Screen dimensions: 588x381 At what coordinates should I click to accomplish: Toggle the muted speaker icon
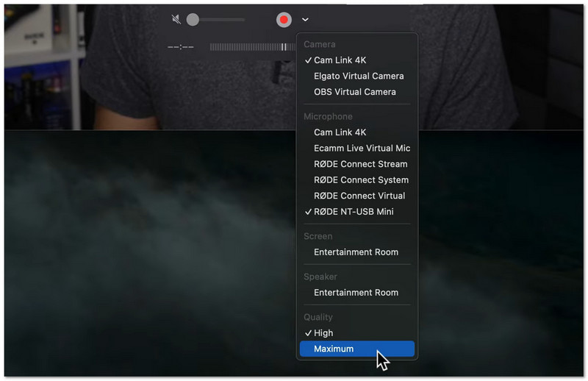tap(176, 19)
